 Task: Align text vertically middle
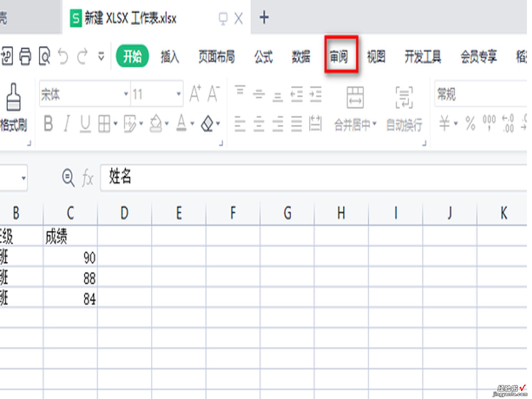tap(259, 94)
